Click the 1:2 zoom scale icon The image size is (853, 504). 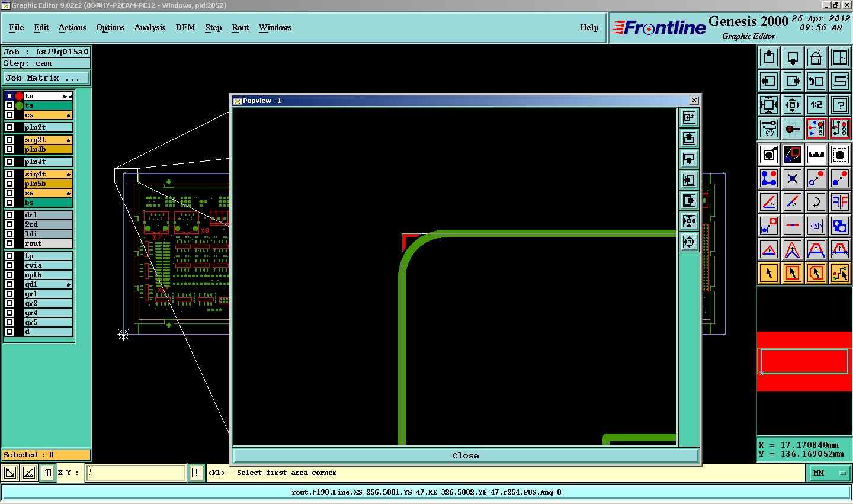pos(816,105)
